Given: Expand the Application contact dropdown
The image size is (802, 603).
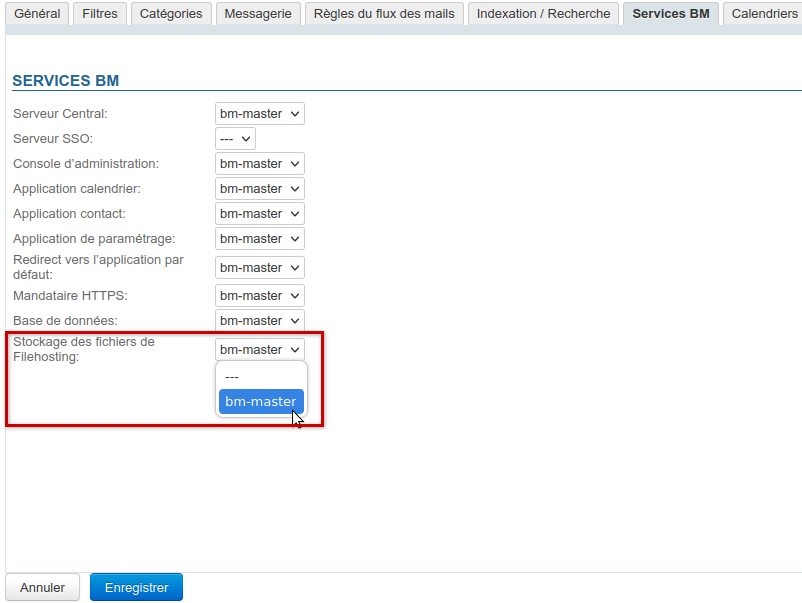Looking at the screenshot, I should 260,214.
